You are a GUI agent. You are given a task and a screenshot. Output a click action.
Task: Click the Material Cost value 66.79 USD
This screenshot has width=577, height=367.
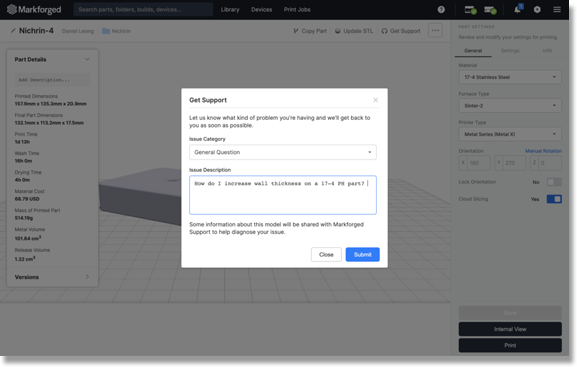click(27, 199)
